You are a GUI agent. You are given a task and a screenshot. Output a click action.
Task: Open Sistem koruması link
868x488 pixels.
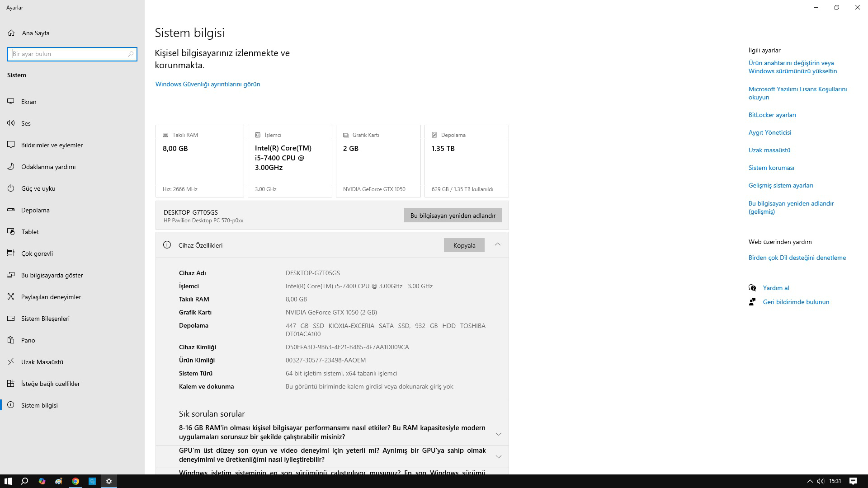pyautogui.click(x=771, y=168)
